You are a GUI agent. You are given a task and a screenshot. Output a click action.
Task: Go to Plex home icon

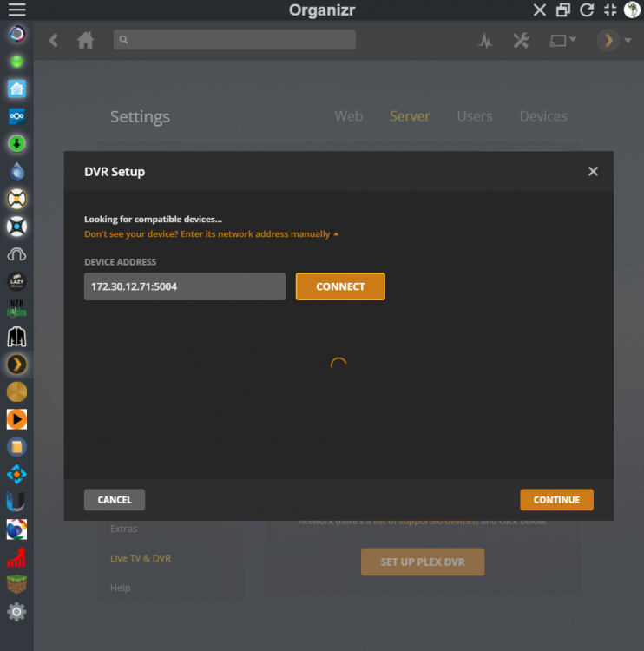click(x=86, y=40)
